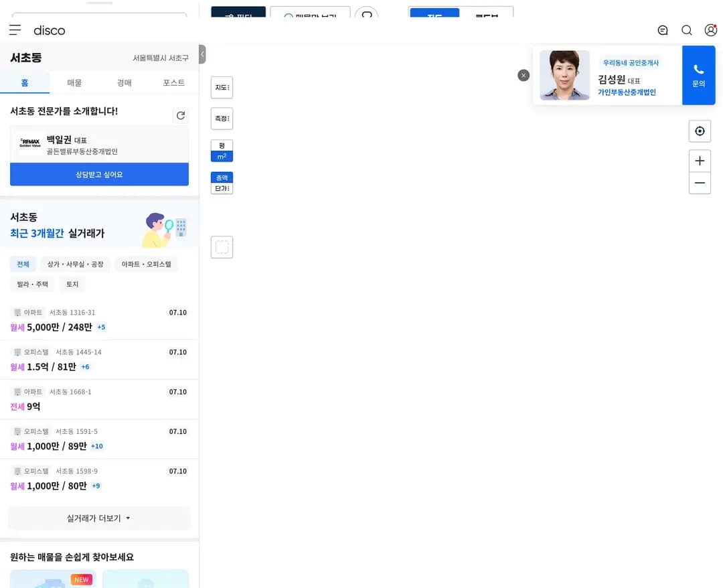Switch to the 매물 tab
723x588 pixels.
tap(74, 82)
